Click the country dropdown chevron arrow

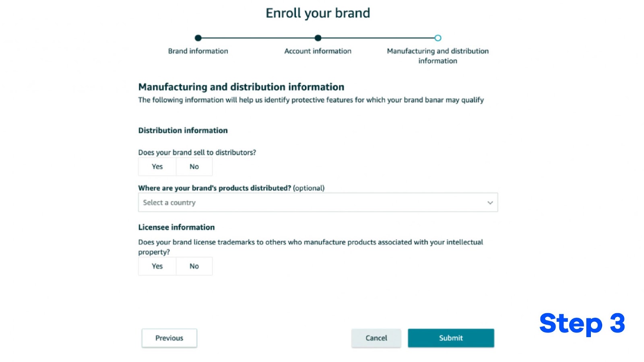490,203
